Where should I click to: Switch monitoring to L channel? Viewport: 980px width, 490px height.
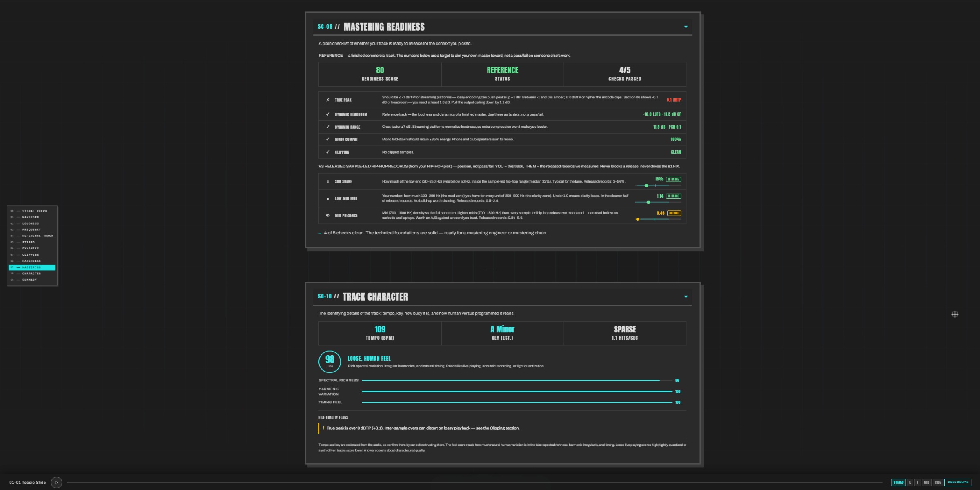click(910, 482)
